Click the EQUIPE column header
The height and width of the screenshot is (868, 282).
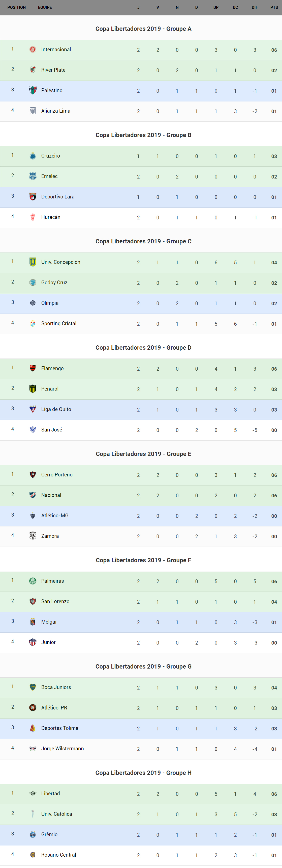pyautogui.click(x=45, y=7)
